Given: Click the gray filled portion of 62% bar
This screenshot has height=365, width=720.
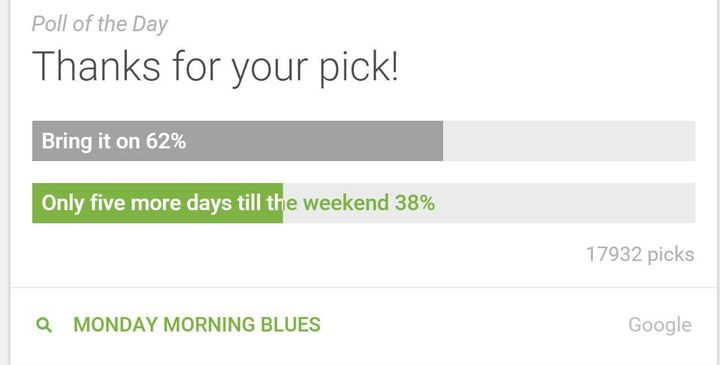Looking at the screenshot, I should [237, 141].
